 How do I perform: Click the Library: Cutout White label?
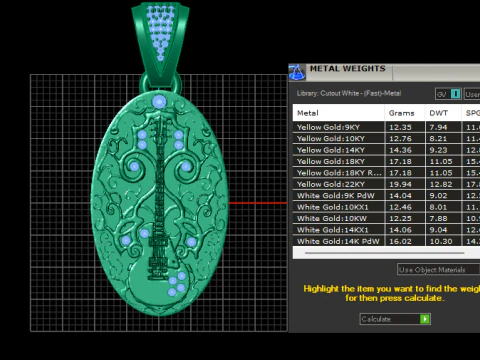click(x=349, y=94)
